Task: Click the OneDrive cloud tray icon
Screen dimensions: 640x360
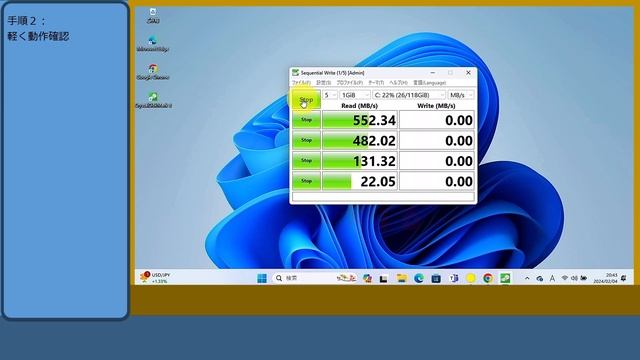Action: [x=540, y=278]
